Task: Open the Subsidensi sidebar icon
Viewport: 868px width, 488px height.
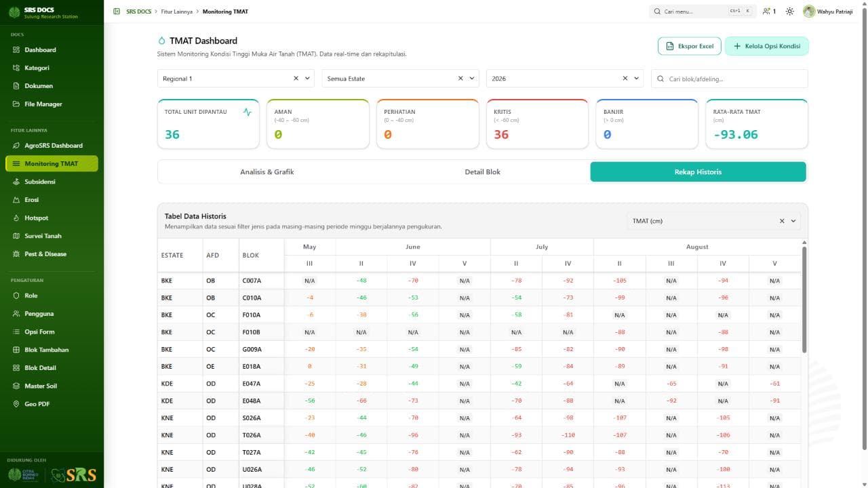Action: click(16, 182)
